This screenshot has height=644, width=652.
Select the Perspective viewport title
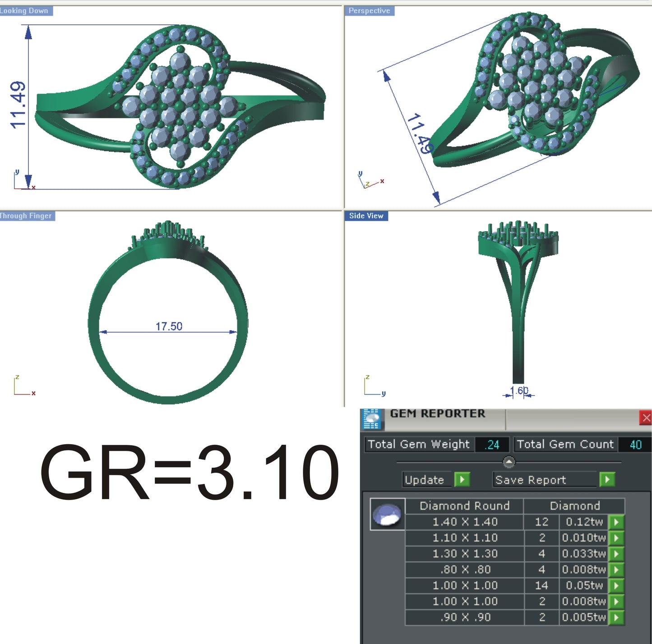click(369, 10)
